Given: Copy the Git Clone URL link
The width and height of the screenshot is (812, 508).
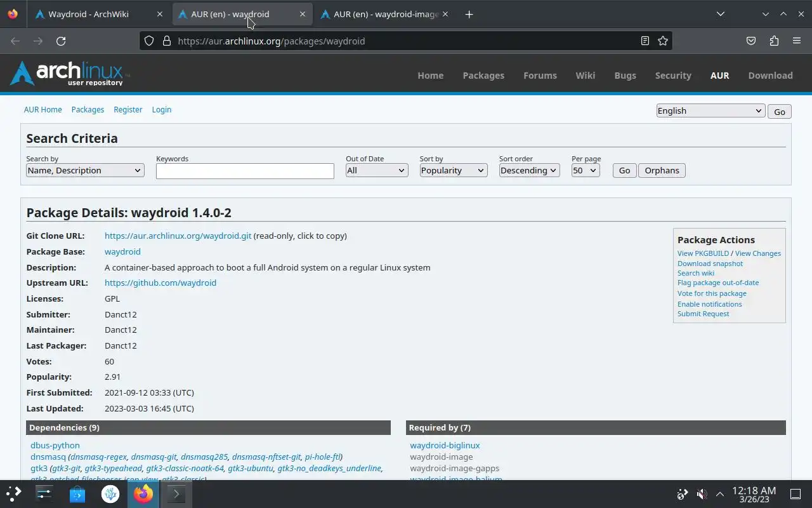Looking at the screenshot, I should 178,236.
